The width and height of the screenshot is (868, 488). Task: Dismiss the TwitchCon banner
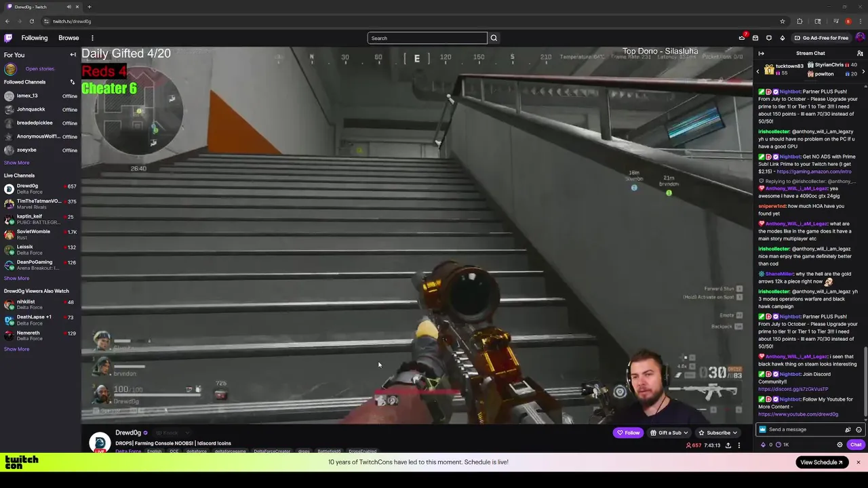pos(858,462)
